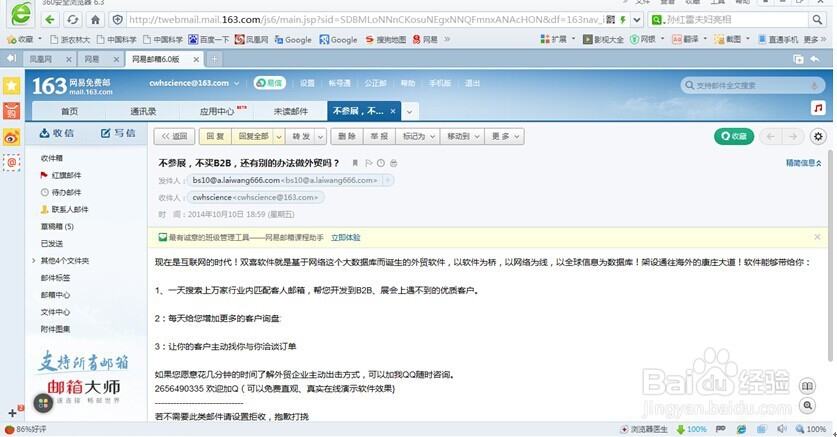The image size is (837, 437).
Task: Open the 转发 forward dropdown arrow
Action: [x=320, y=137]
